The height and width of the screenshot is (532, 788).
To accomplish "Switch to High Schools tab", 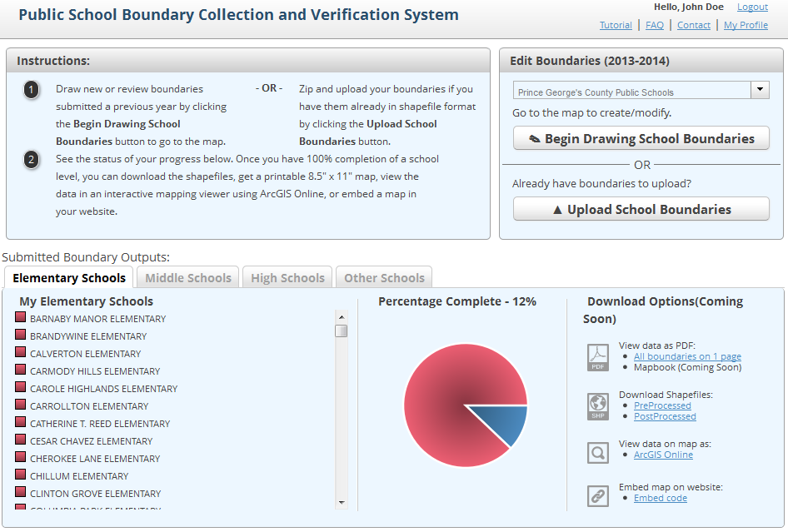I will [287, 278].
